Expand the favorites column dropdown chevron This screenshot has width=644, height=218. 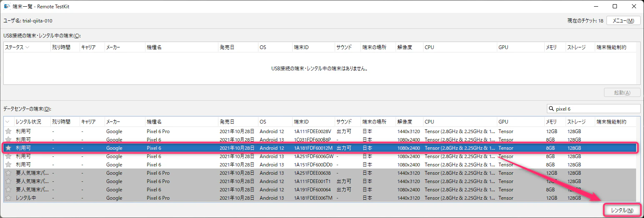pyautogui.click(x=8, y=122)
